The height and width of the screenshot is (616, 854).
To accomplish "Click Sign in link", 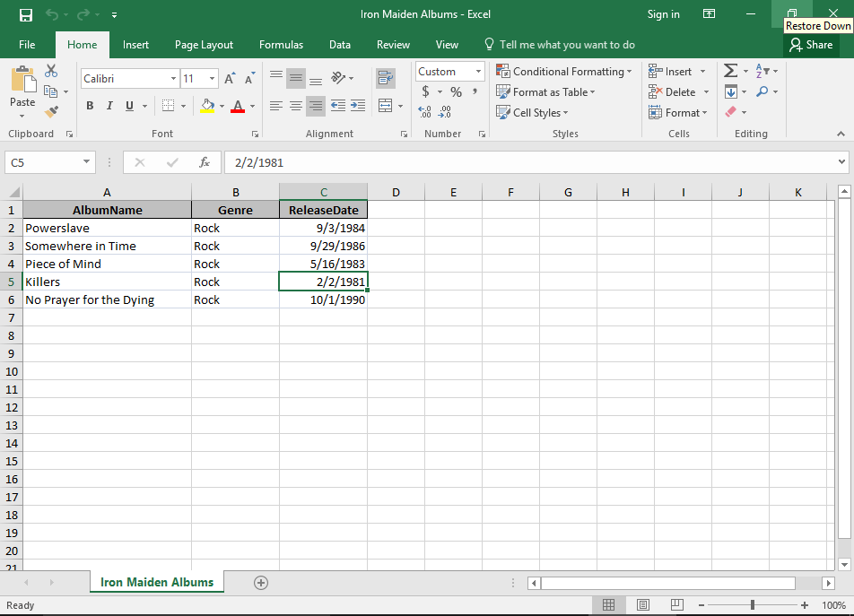I will tap(663, 14).
